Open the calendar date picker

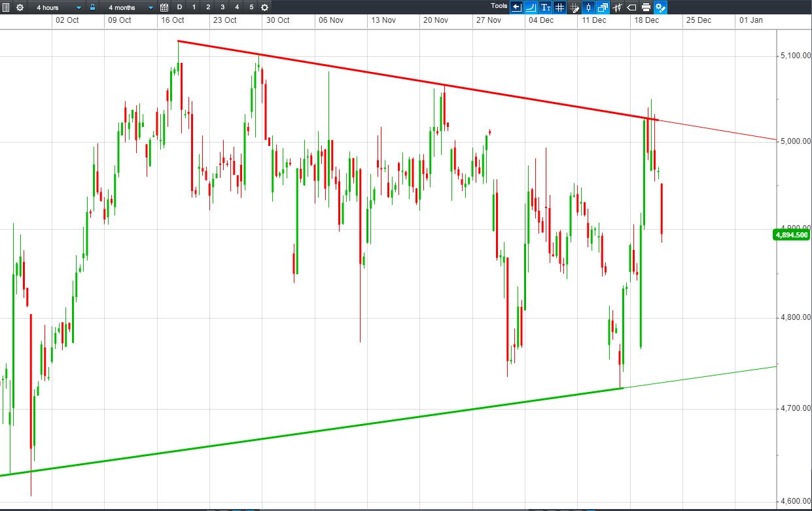pyautogui.click(x=164, y=7)
